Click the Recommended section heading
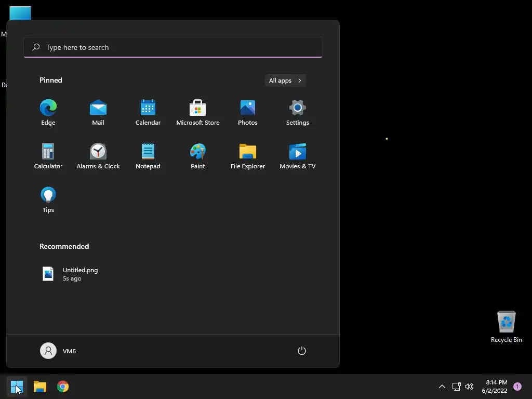Screen dimensions: 532x399 (x=64, y=246)
